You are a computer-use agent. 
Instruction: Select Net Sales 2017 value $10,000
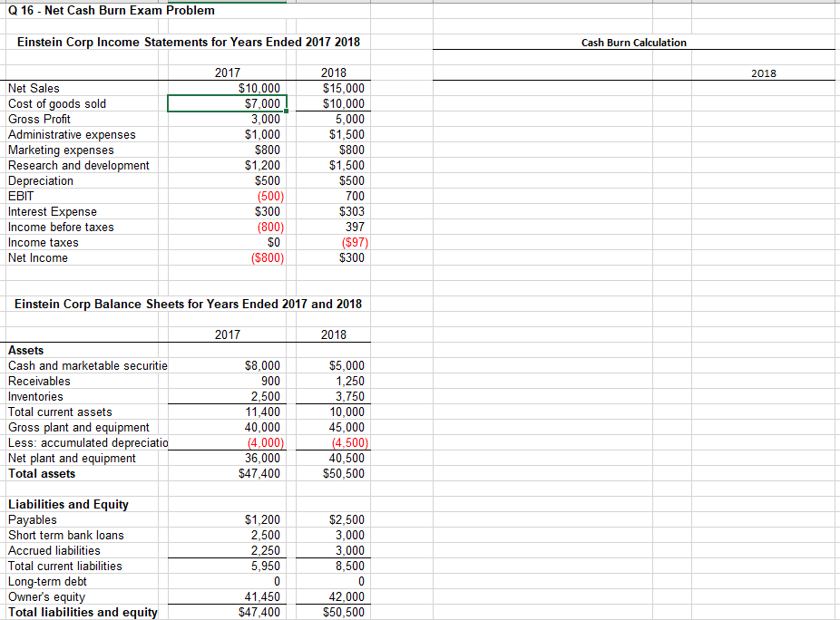coord(259,88)
